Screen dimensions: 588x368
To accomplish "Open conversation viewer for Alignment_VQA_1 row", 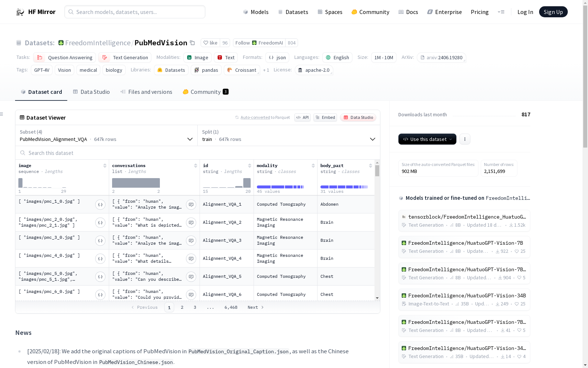I will click(191, 205).
